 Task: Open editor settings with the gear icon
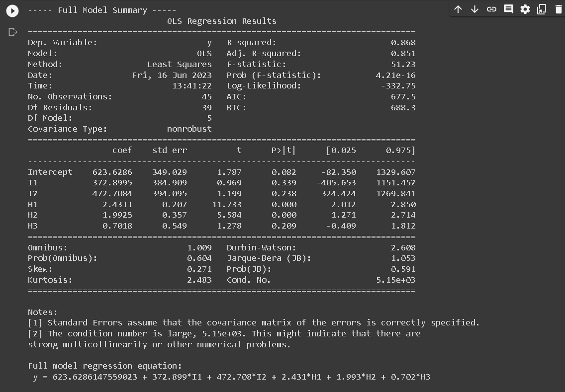click(x=525, y=9)
